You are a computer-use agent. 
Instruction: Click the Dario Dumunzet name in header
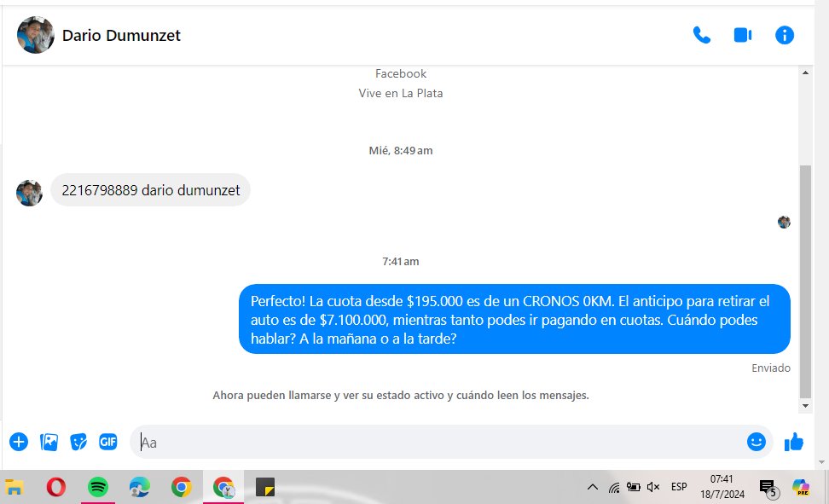pos(121,36)
